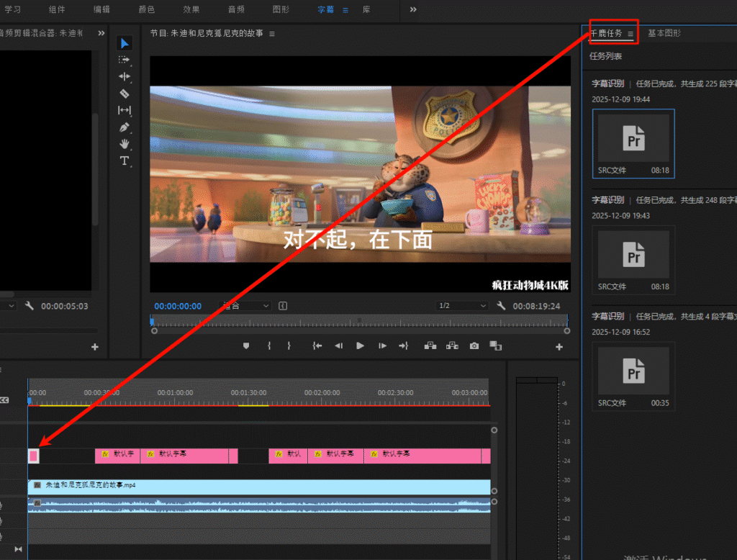This screenshot has width=737, height=560.
Task: Expand the workspace overflow chevron
Action: pos(413,9)
